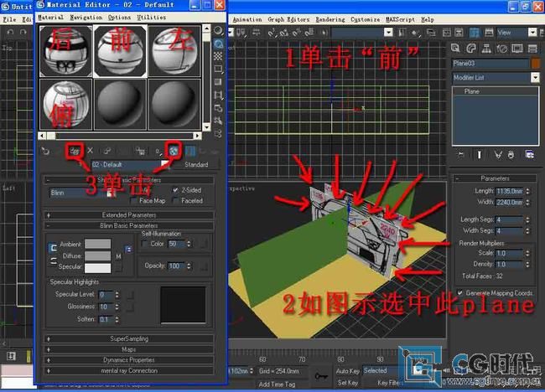This screenshot has height=392, width=545.
Task: Open the Hierarchy command panel tab
Action: click(x=486, y=49)
